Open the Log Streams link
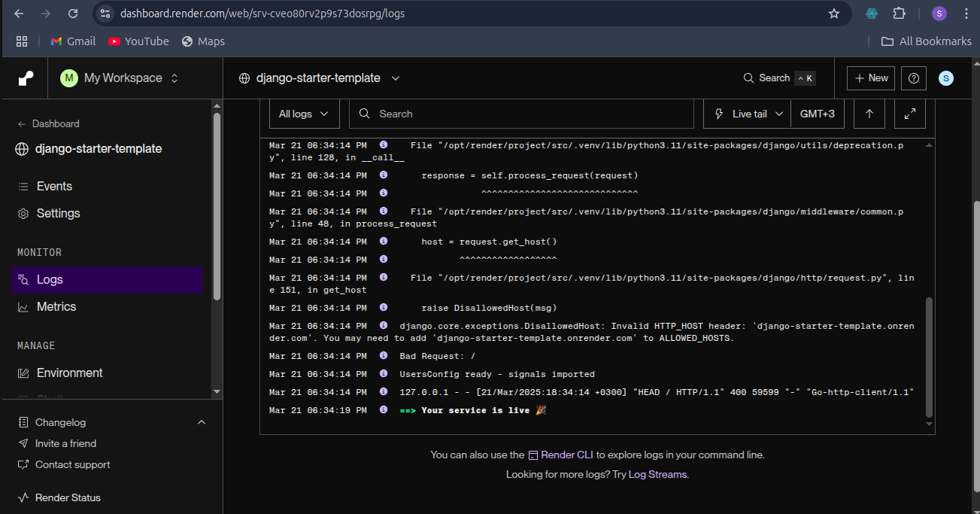The width and height of the screenshot is (980, 514). (x=657, y=474)
